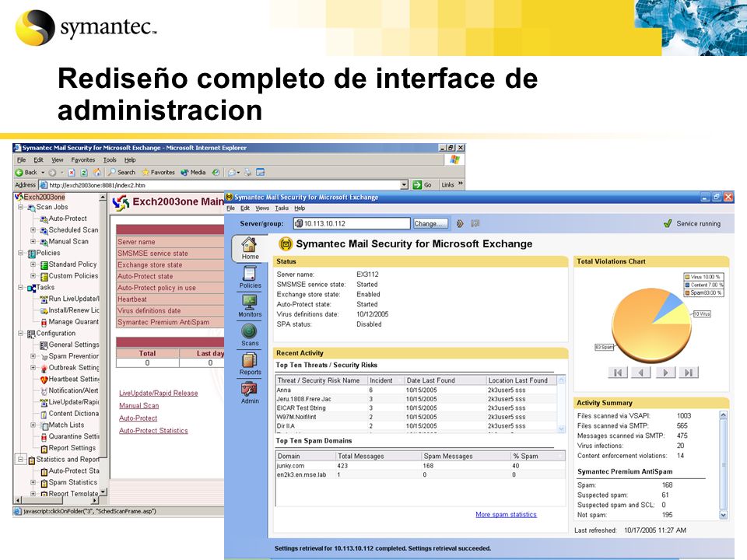Click the Refresh icon in Internet Explorer toolbar

pos(84,173)
